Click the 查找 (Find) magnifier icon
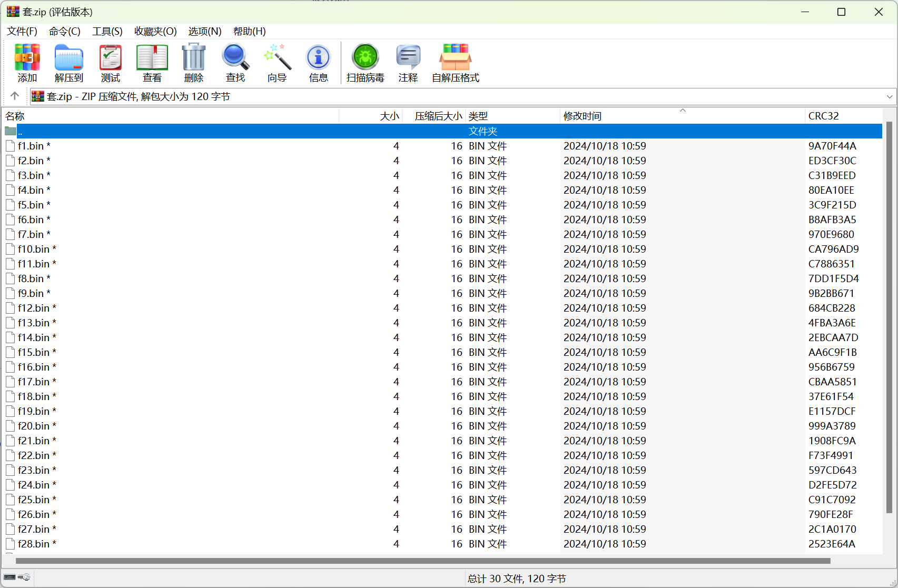The image size is (898, 588). [x=235, y=58]
